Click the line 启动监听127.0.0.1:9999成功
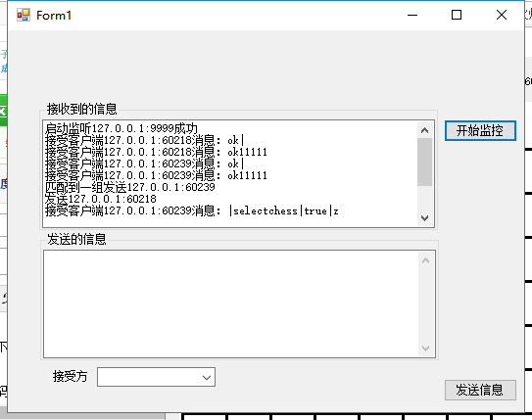This screenshot has height=420, width=532. [121, 128]
